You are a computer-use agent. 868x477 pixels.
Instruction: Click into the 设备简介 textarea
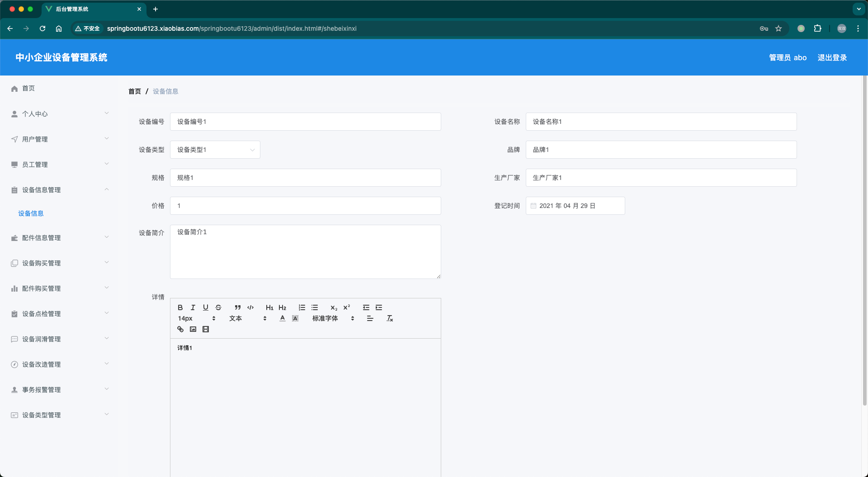306,252
